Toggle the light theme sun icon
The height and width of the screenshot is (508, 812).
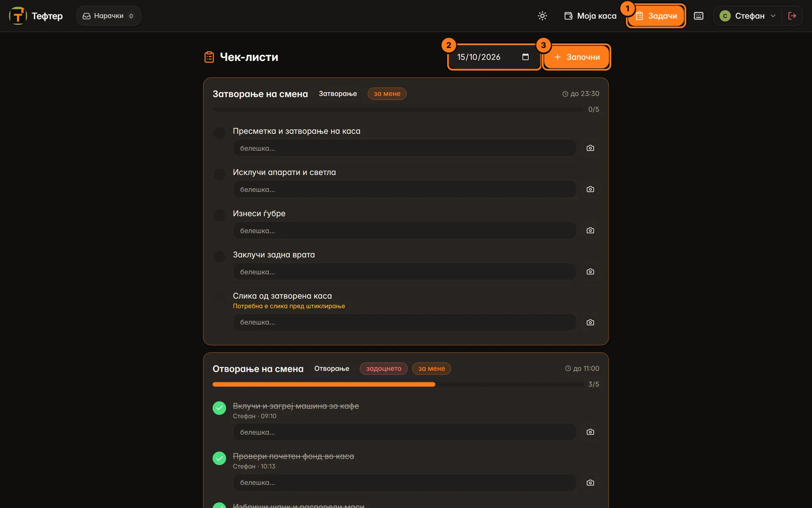coord(542,16)
